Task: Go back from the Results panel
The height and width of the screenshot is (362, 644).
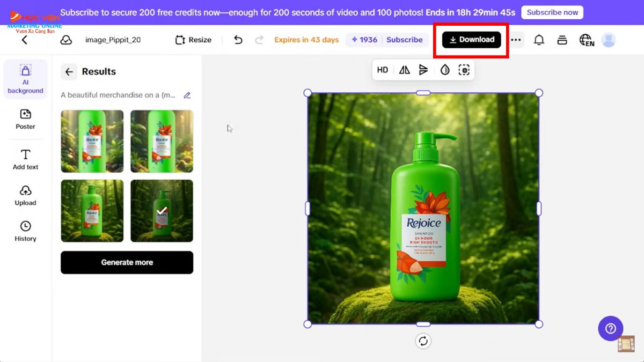Action: point(69,71)
